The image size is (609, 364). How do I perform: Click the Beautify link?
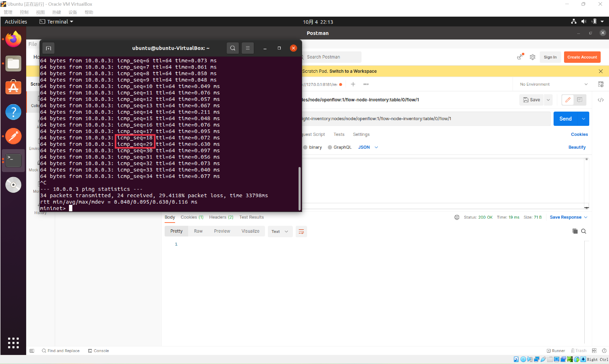point(577,147)
